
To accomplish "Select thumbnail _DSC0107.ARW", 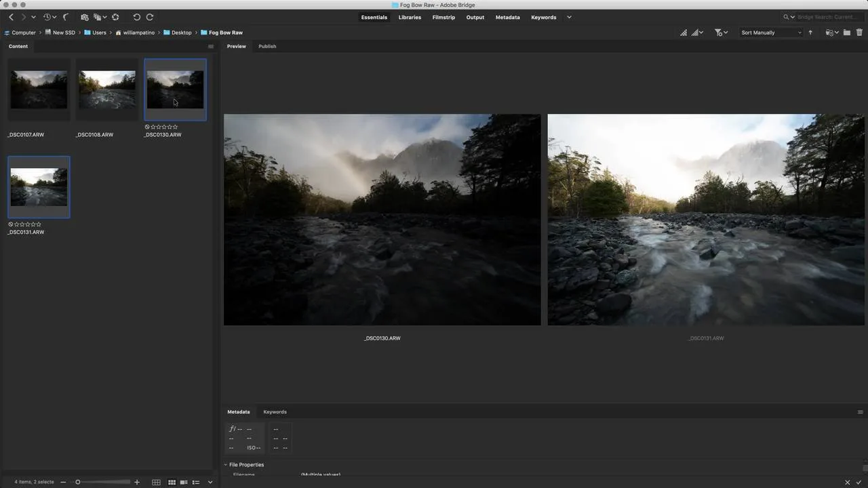I will pos(39,89).
